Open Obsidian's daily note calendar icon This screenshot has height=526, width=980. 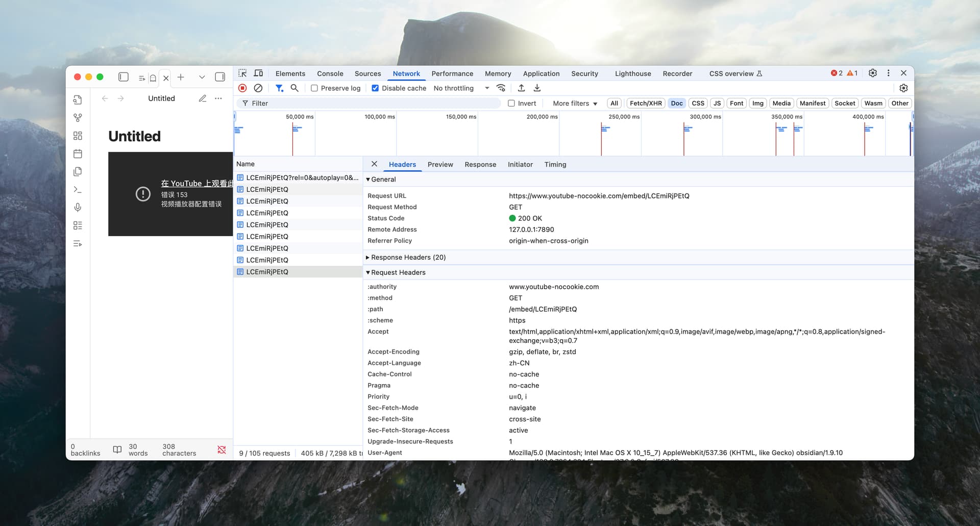click(78, 154)
